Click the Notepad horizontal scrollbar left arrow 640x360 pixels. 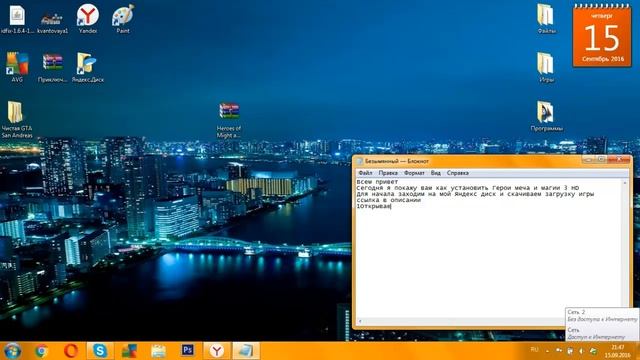click(x=360, y=322)
